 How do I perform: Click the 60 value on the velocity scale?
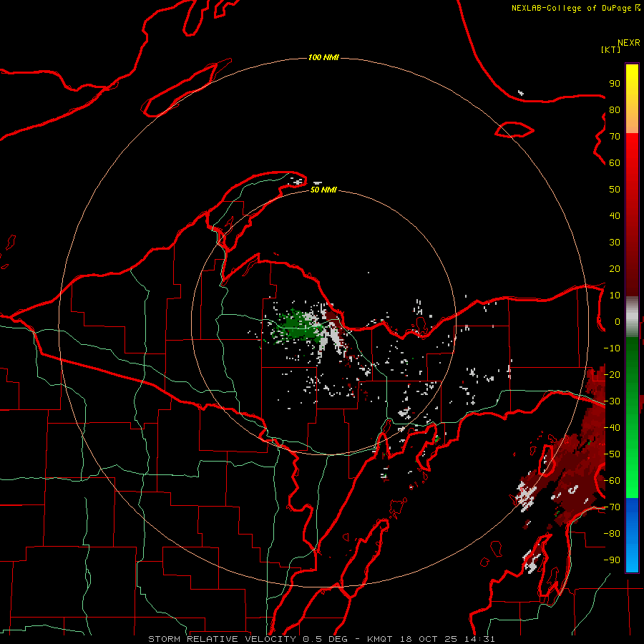coord(615,162)
